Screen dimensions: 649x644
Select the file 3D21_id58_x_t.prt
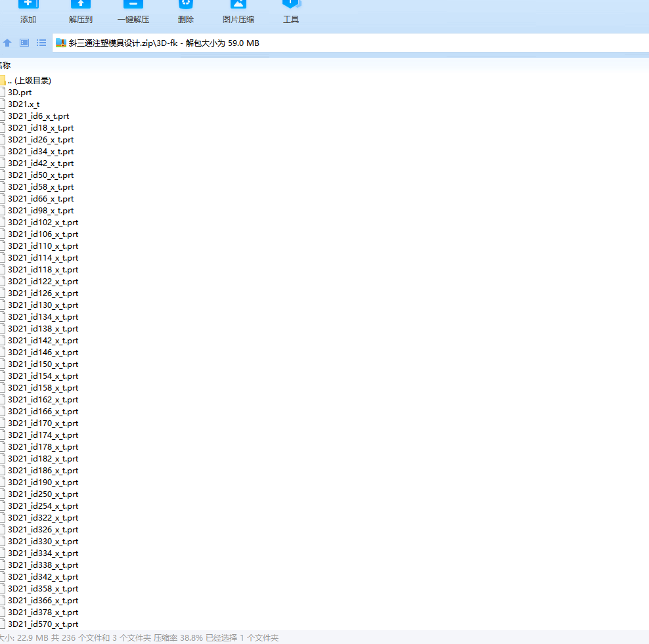coord(41,187)
